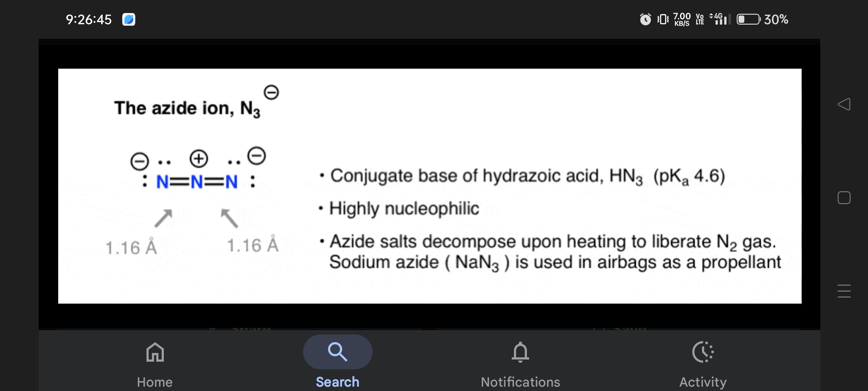Tap the 9:26:45 clock display
Image resolution: width=868 pixels, height=391 pixels.
pyautogui.click(x=89, y=19)
